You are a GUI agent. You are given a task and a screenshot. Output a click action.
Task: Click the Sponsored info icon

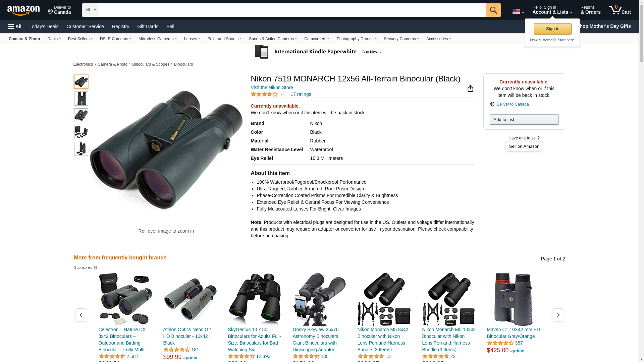[95, 268]
